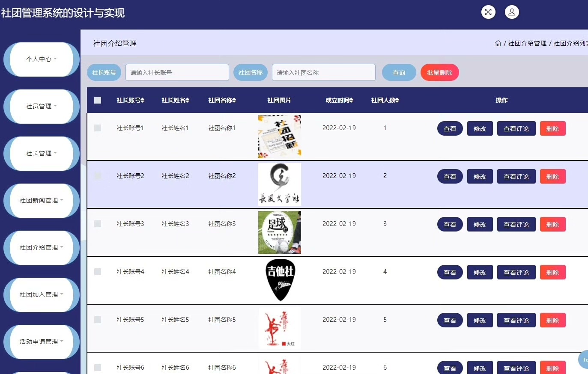Open the 长风文学社 logo thumbnail
The height and width of the screenshot is (374, 588).
280,184
